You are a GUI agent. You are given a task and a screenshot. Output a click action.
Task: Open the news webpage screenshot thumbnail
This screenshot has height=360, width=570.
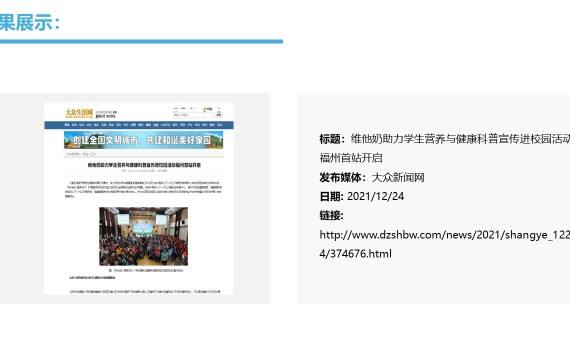pos(139,199)
